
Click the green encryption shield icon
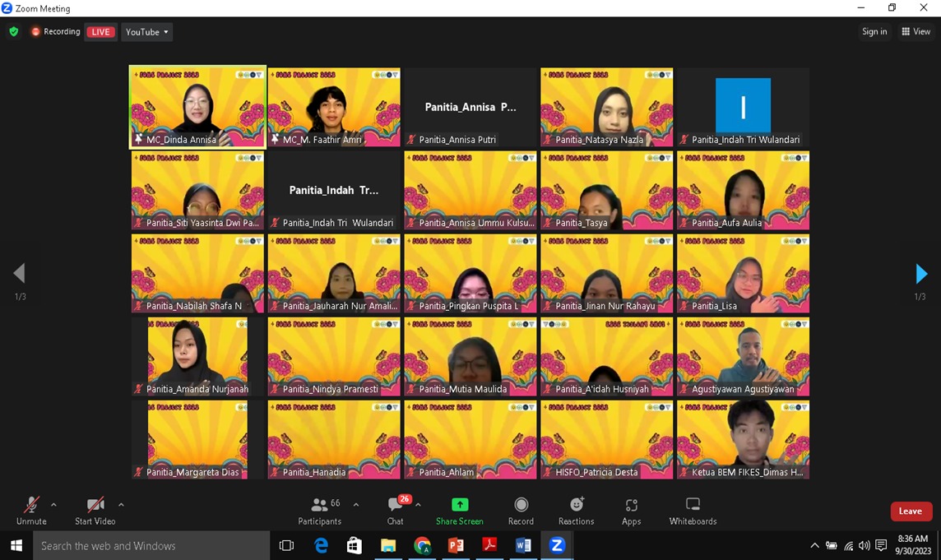point(14,32)
